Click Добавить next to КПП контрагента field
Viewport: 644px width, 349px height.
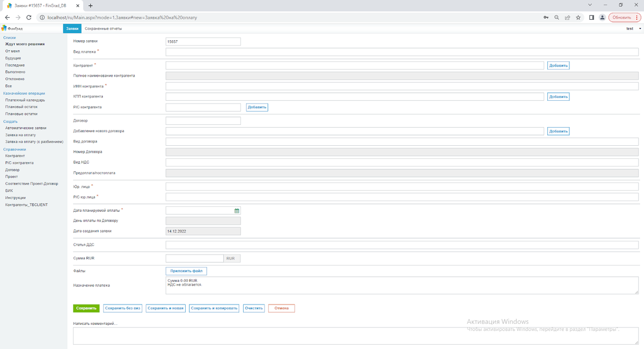558,97
